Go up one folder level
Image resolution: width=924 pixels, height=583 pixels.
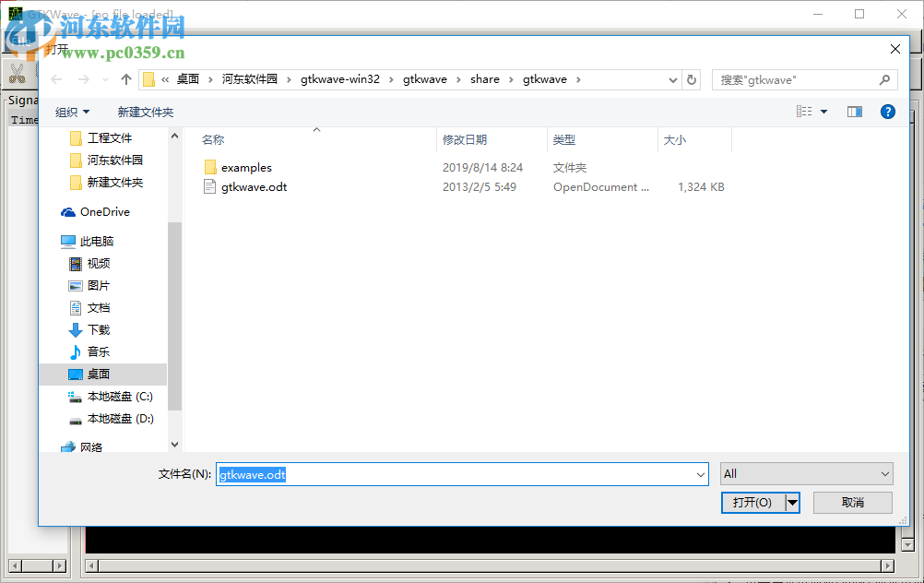coord(125,79)
